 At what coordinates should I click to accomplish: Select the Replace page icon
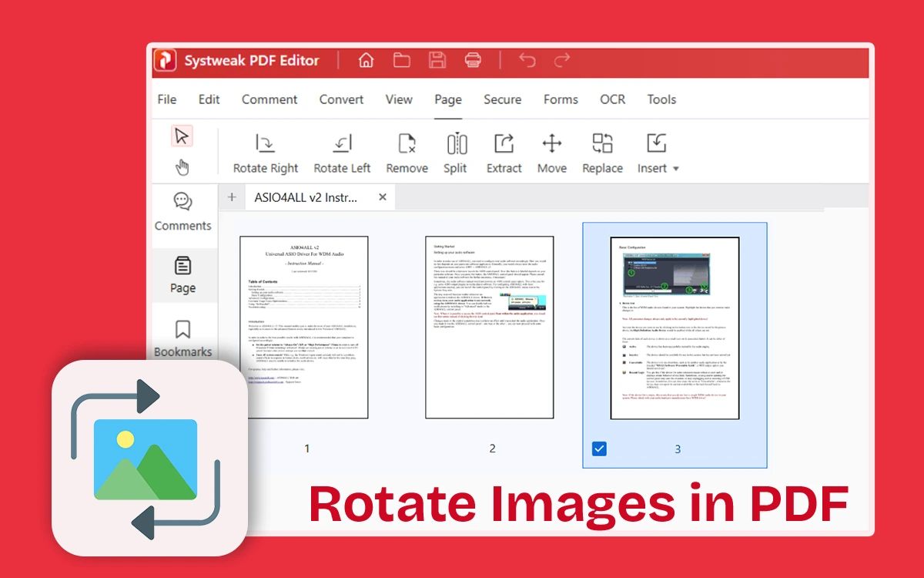point(602,143)
